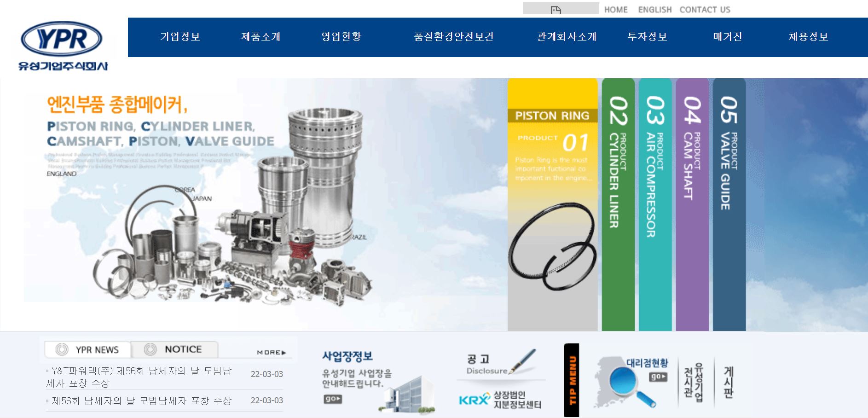Image resolution: width=868 pixels, height=418 pixels.
Task: Open the 영업현황 menu
Action: (x=341, y=37)
